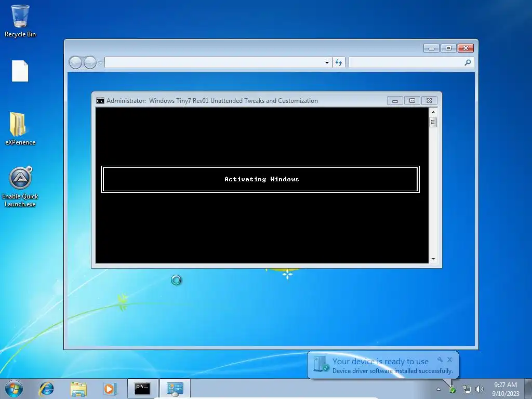Image resolution: width=532 pixels, height=399 pixels.
Task: Select the Enable Quick Launch.exe icon
Action: point(20,187)
